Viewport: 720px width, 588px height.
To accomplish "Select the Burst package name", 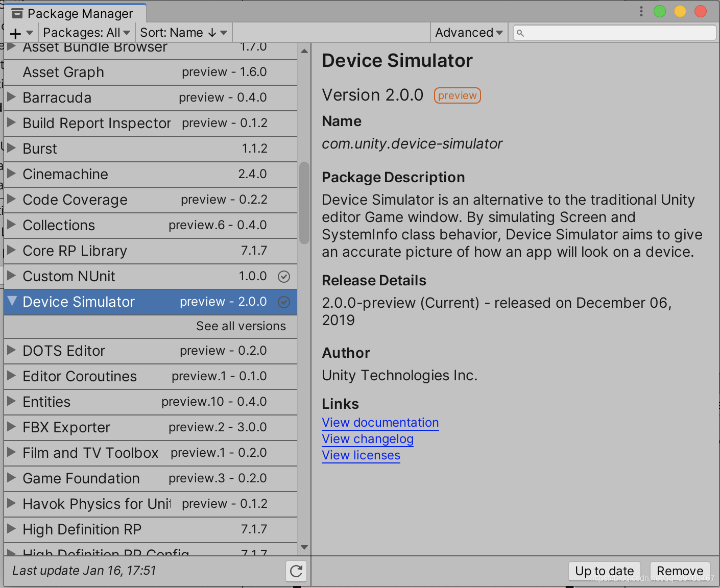I will tap(40, 149).
